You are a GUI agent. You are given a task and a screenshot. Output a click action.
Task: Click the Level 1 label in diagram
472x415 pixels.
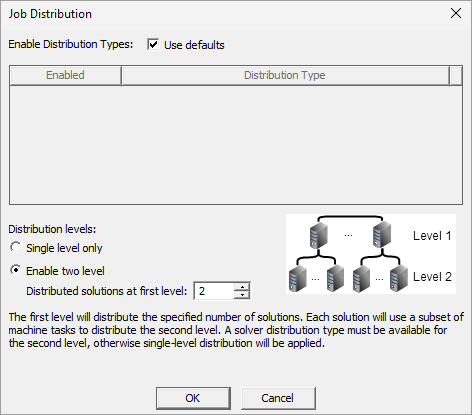pyautogui.click(x=432, y=236)
